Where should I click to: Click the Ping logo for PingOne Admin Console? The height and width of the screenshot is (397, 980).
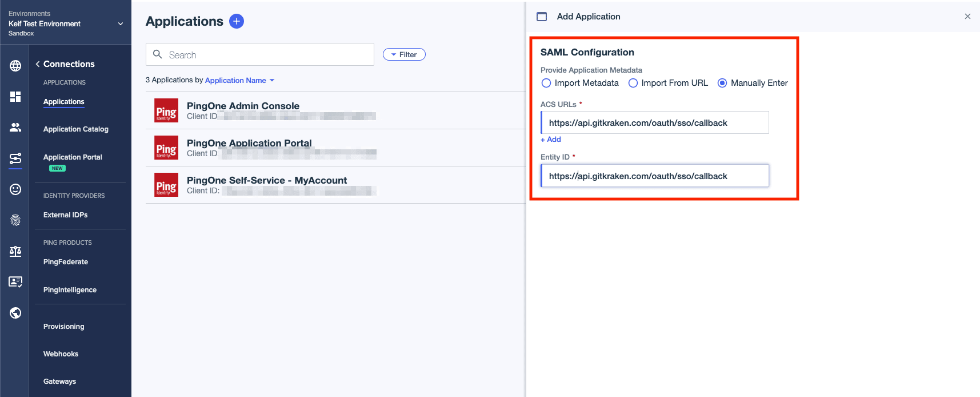(x=166, y=110)
